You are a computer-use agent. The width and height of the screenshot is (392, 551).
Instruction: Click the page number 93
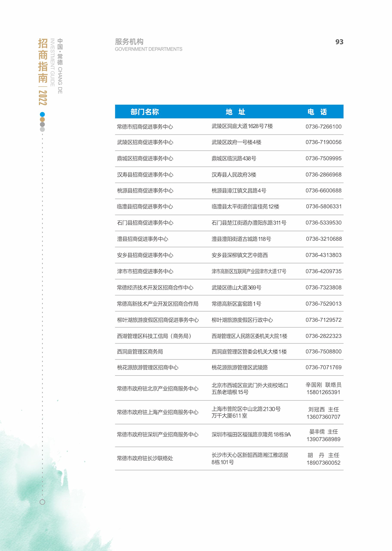click(339, 41)
